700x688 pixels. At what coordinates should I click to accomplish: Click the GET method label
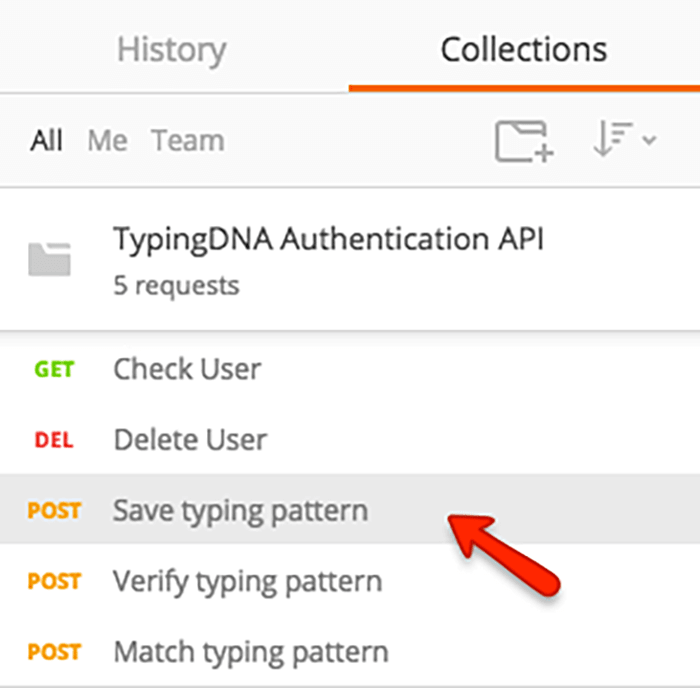coord(54,369)
